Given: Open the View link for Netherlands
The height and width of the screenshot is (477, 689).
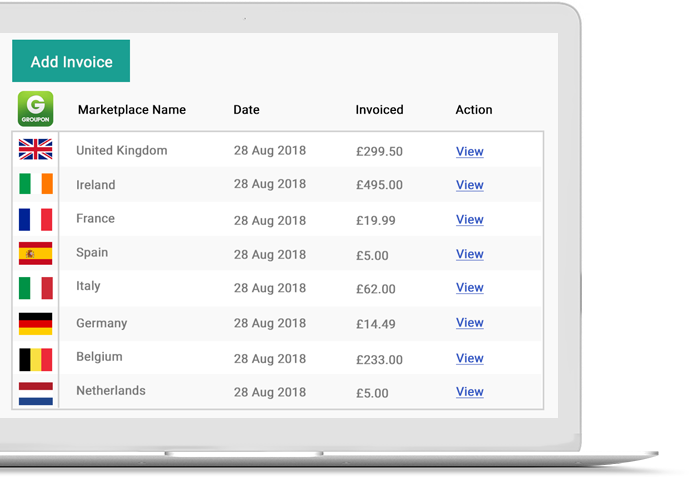Looking at the screenshot, I should coord(470,392).
